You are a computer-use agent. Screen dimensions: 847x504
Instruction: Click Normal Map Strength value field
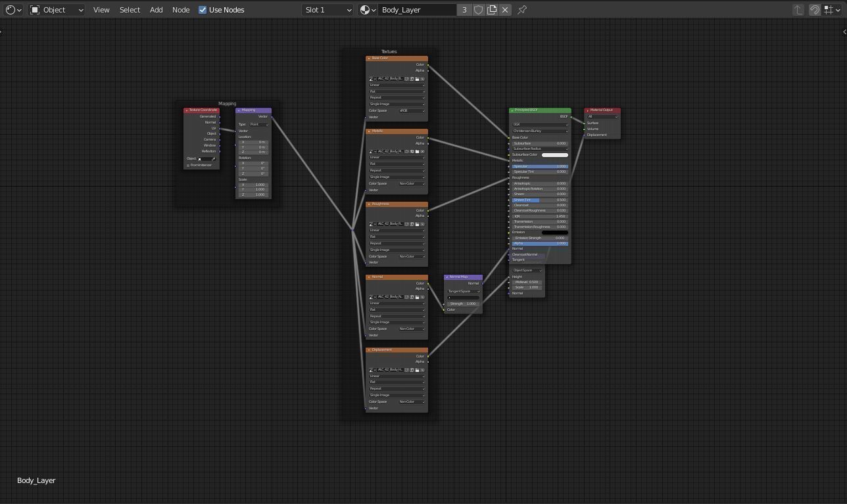[464, 304]
